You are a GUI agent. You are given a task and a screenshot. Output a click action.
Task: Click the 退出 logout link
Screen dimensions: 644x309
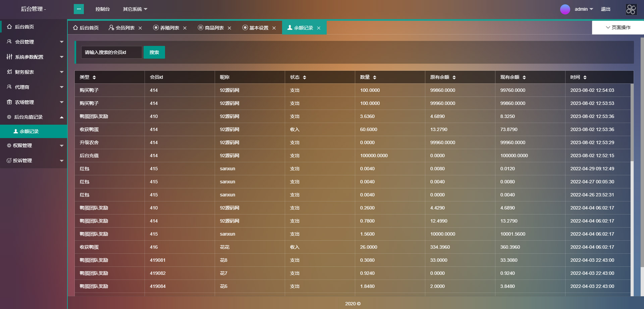(605, 9)
